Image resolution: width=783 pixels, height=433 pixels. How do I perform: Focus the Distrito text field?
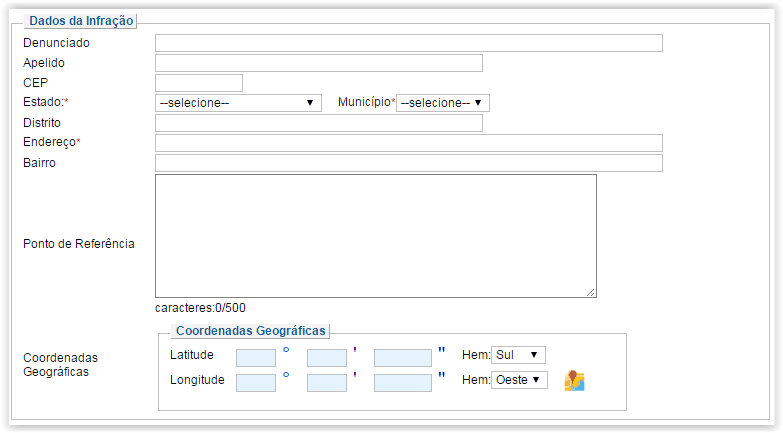(319, 123)
